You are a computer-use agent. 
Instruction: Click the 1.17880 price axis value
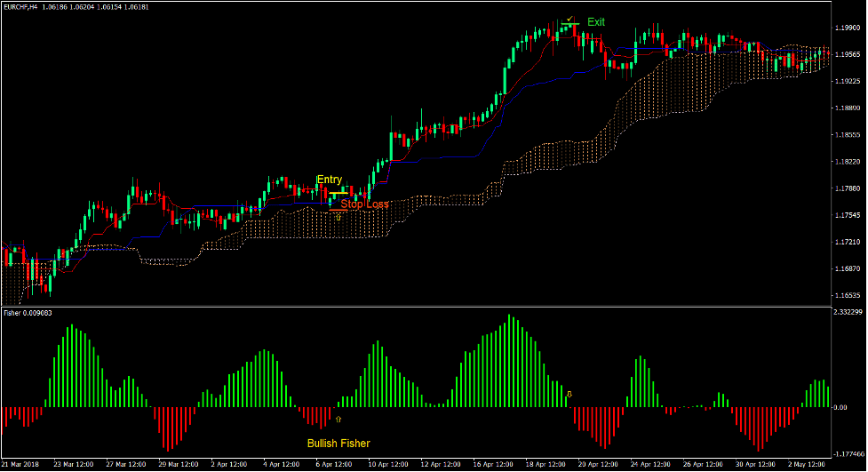coord(847,188)
